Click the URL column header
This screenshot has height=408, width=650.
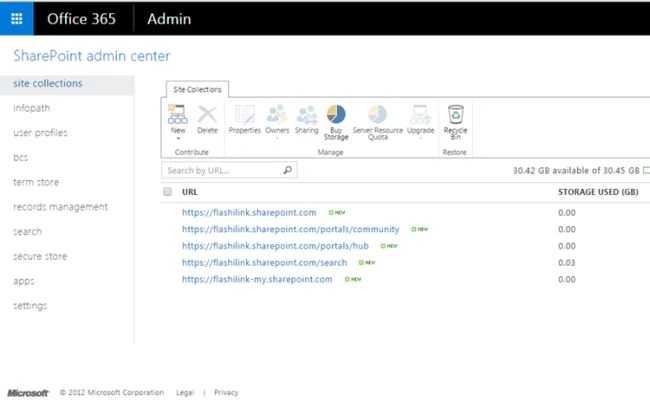tap(189, 192)
